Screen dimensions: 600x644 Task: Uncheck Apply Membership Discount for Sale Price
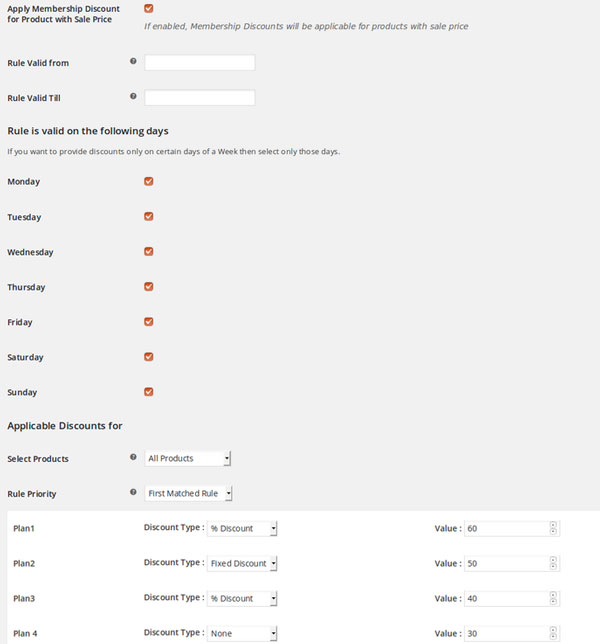[x=149, y=8]
